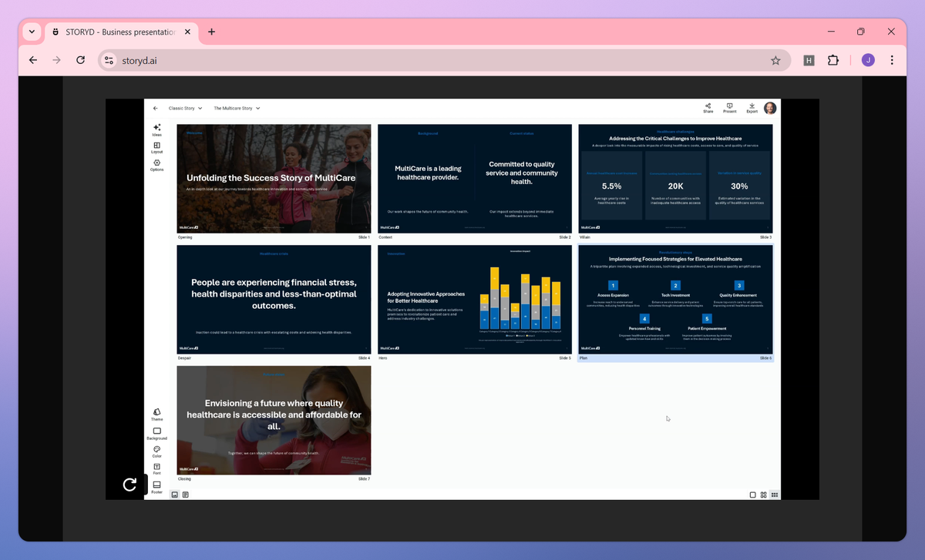Select Slide 1 Opening thumbnail

coord(274,179)
